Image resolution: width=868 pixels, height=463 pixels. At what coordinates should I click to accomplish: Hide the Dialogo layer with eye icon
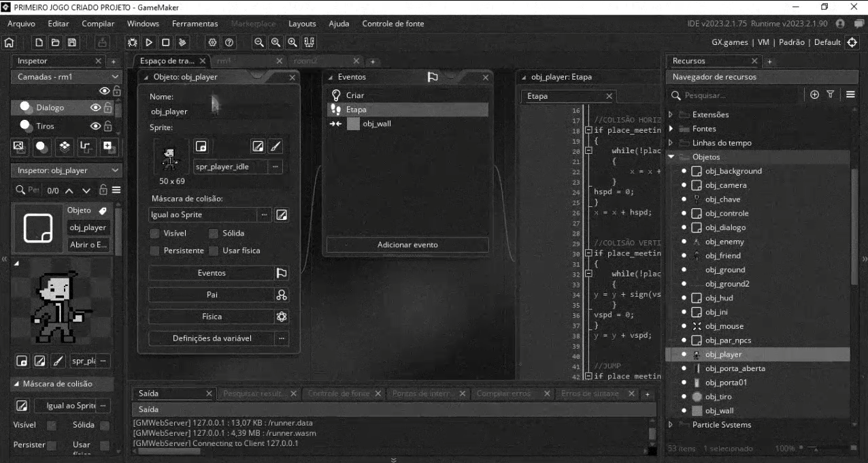coord(96,107)
